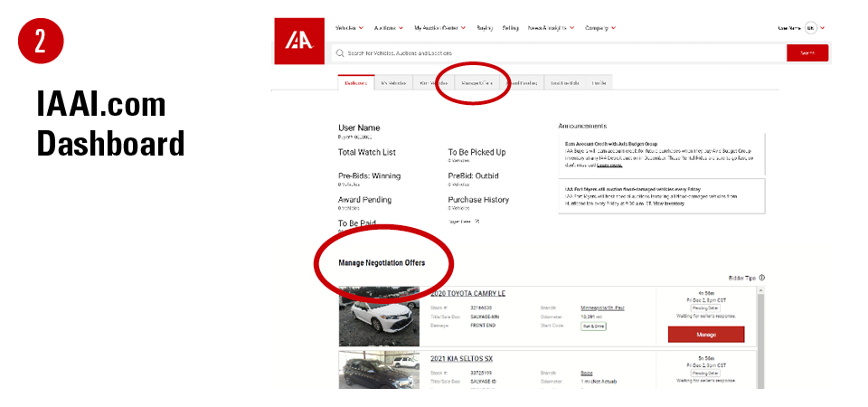
Task: Click Minneapolis/St. Paul branch link
Action: [x=602, y=308]
